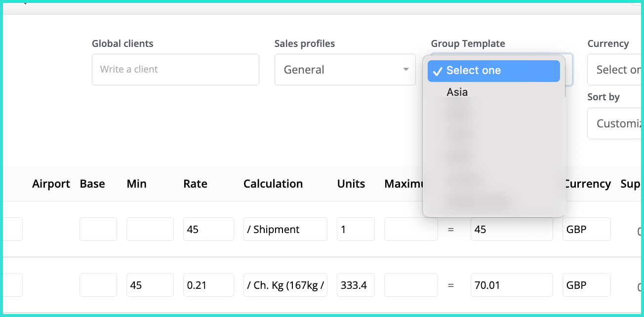
Task: Click the Units field showing 333.4
Action: (355, 285)
